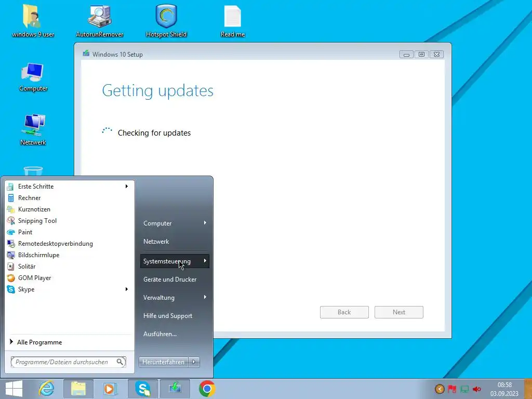Image resolution: width=532 pixels, height=399 pixels.
Task: Click the Rechner calculator icon
Action: (x=11, y=198)
